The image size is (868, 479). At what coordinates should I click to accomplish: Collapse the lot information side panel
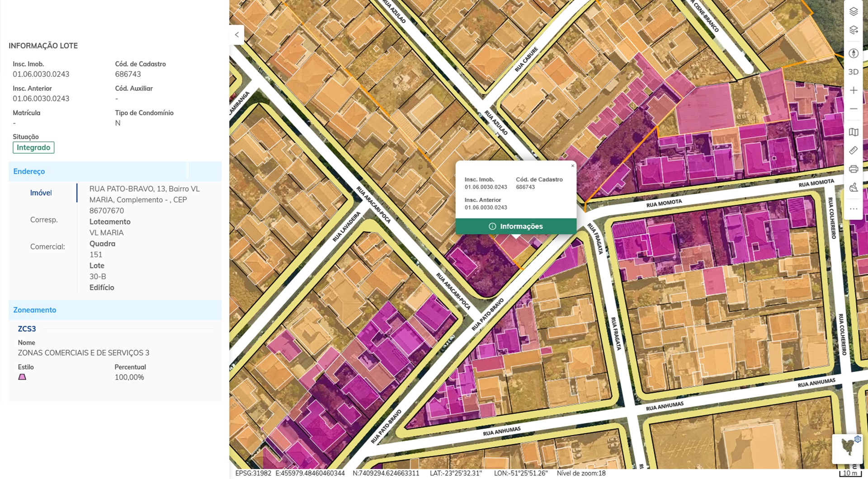[237, 35]
